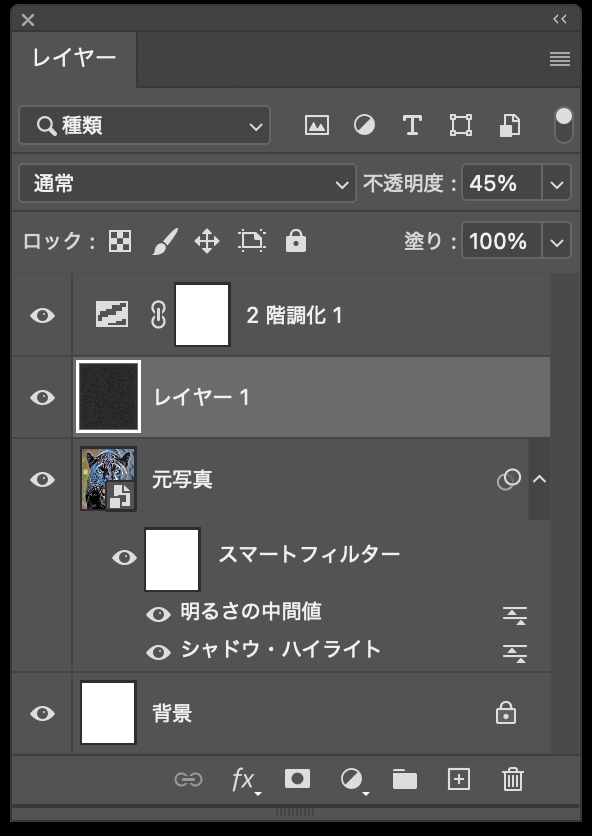Image resolution: width=592 pixels, height=836 pixels.
Task: Add layer mask button at bottom
Action: 297,779
